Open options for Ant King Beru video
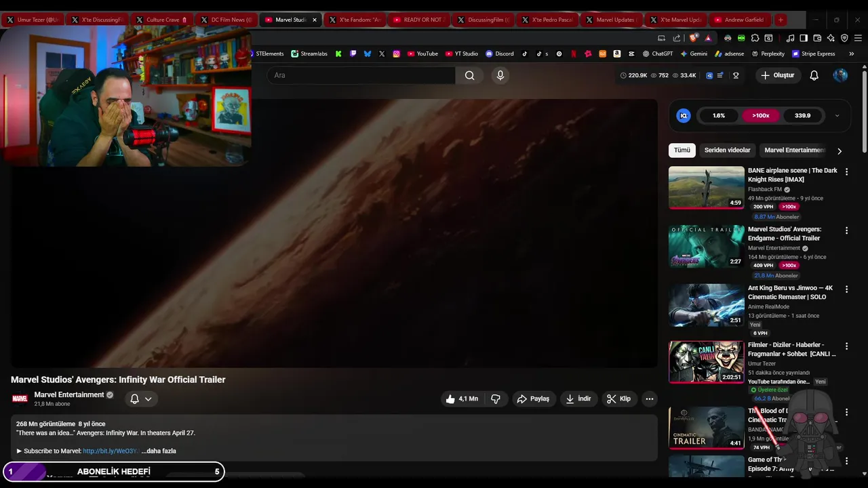This screenshot has height=488, width=868. [846, 289]
